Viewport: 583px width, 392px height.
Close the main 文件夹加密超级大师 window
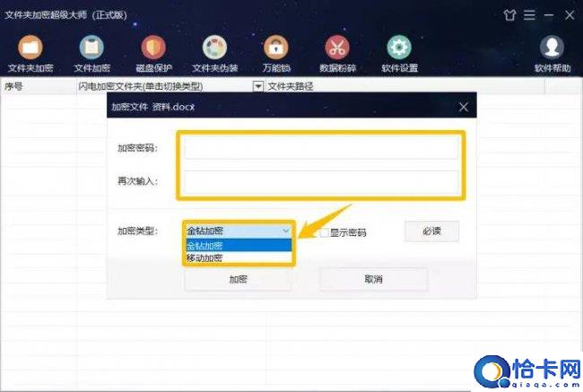pyautogui.click(x=570, y=15)
